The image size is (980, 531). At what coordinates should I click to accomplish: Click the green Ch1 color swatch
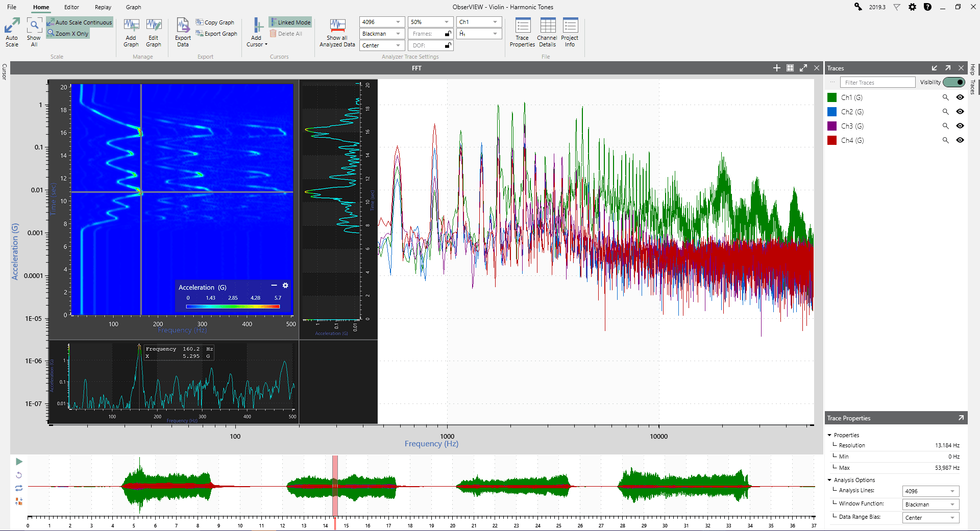pyautogui.click(x=832, y=97)
